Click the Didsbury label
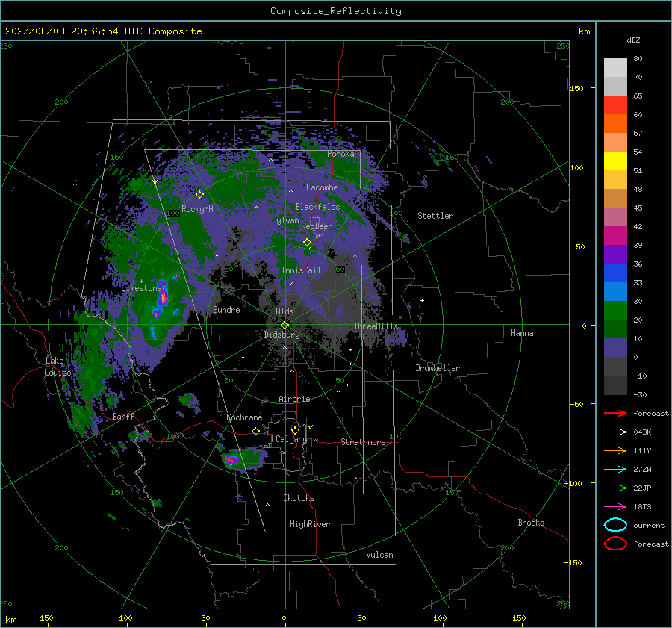The height and width of the screenshot is (628, 672). (282, 335)
